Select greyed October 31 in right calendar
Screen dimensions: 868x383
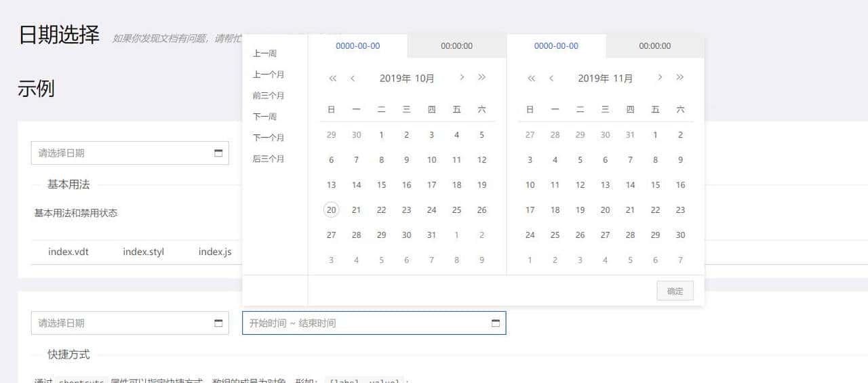630,135
